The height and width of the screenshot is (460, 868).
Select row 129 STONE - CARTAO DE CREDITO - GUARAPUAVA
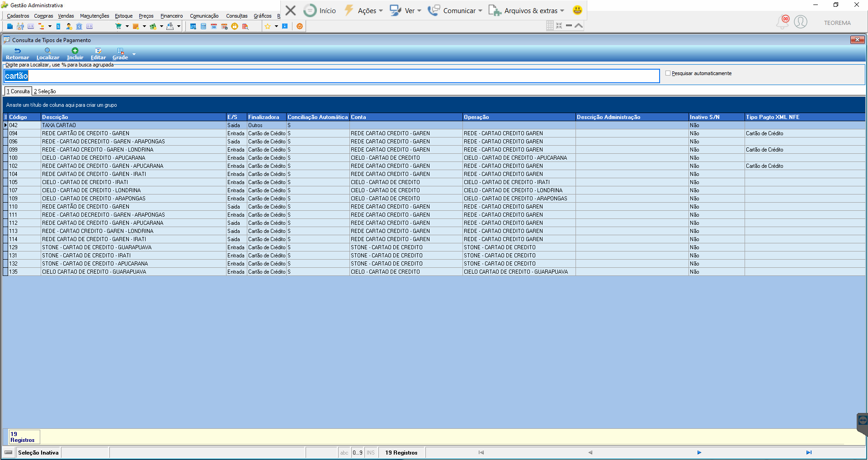click(434, 247)
